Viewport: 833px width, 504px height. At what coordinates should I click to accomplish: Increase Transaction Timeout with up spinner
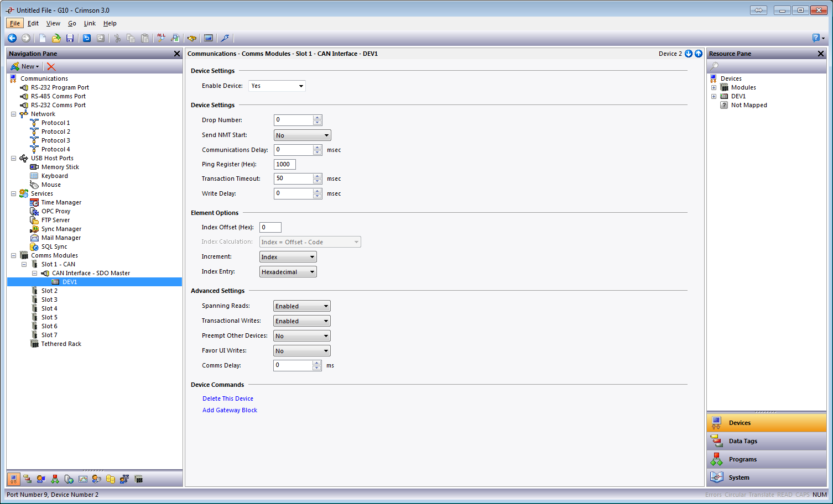click(x=317, y=176)
